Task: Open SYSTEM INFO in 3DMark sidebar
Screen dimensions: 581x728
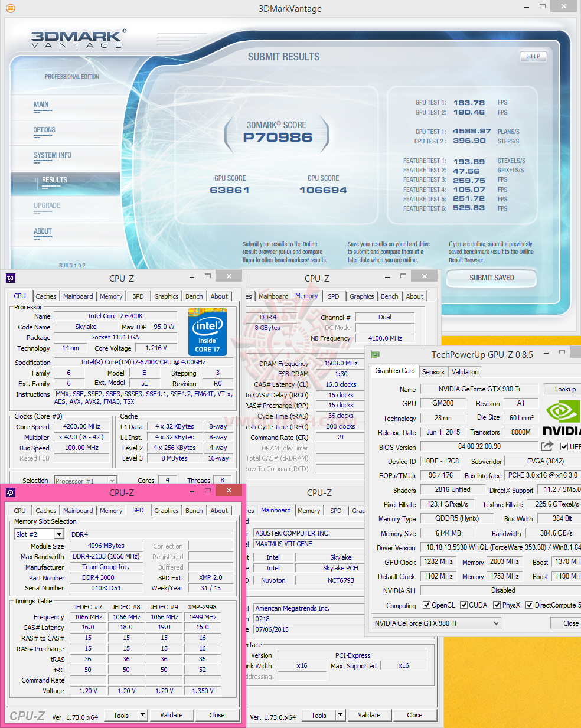Action: pos(52,156)
